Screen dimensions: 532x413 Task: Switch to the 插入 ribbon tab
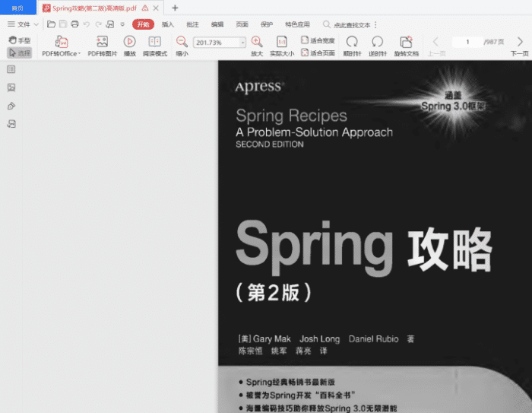coord(168,24)
